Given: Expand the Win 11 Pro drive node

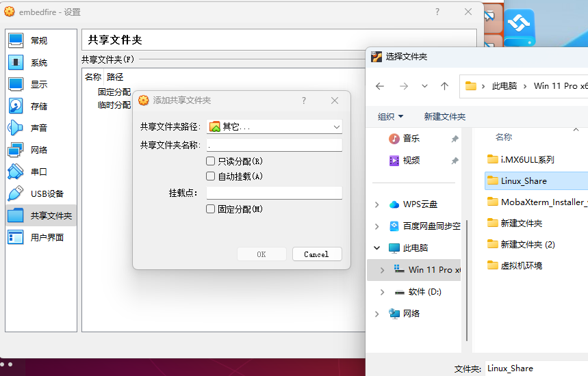Looking at the screenshot, I should [382, 270].
